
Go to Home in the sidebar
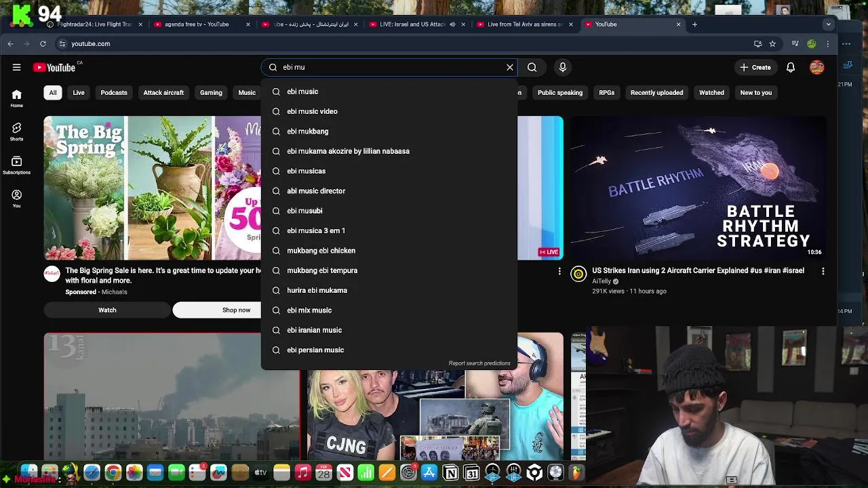[16, 98]
